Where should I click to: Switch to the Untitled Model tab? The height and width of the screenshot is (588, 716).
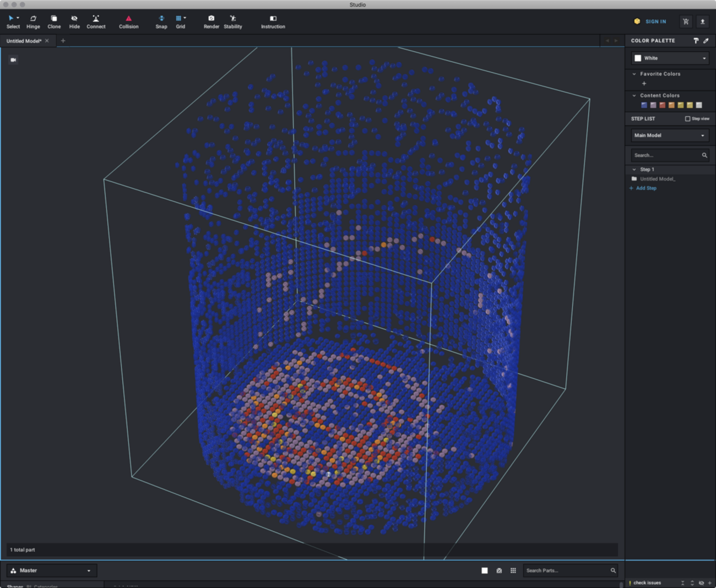24,41
